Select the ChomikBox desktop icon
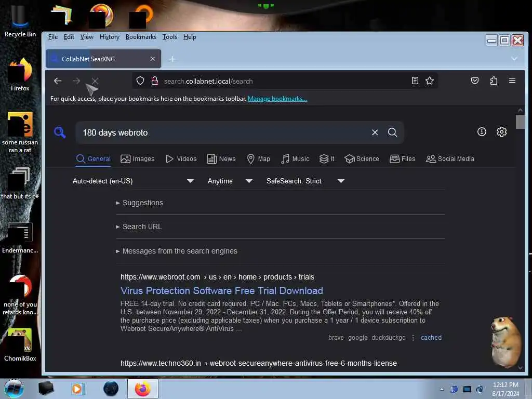Image resolution: width=532 pixels, height=399 pixels. 20,344
